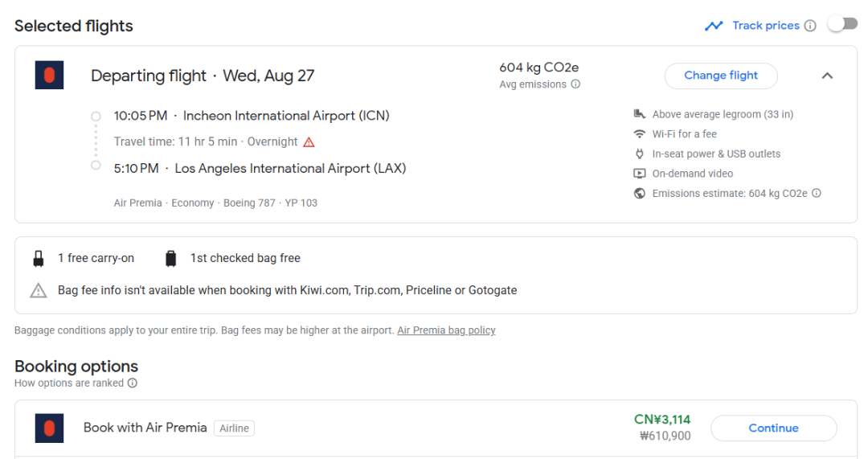Image resolution: width=868 pixels, height=459 pixels.
Task: Click the emissions estimate info icon
Action: click(817, 193)
